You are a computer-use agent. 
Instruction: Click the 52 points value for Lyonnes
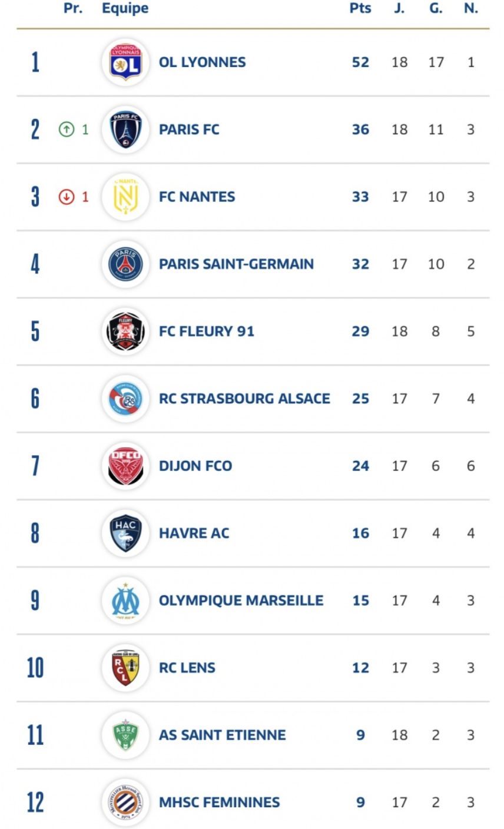click(360, 62)
